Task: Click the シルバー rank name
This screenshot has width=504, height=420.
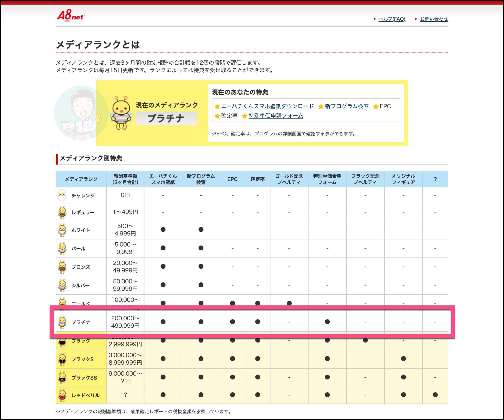Action: tap(81, 286)
